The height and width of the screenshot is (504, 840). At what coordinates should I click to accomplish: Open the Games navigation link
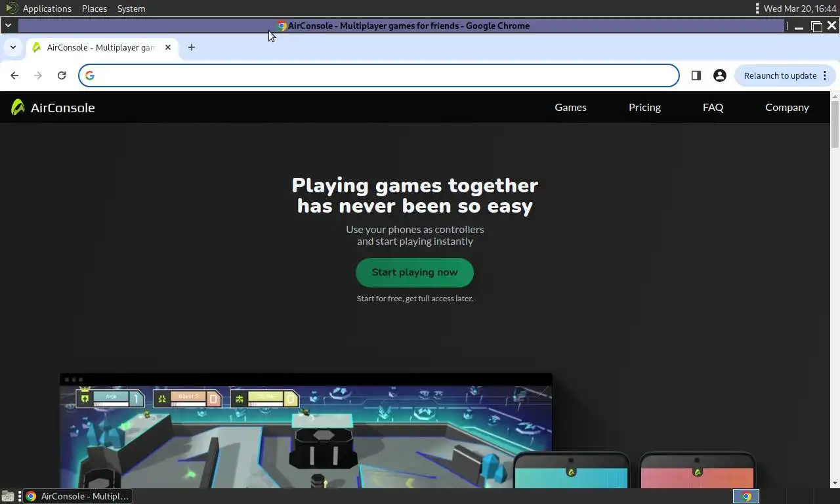click(570, 107)
